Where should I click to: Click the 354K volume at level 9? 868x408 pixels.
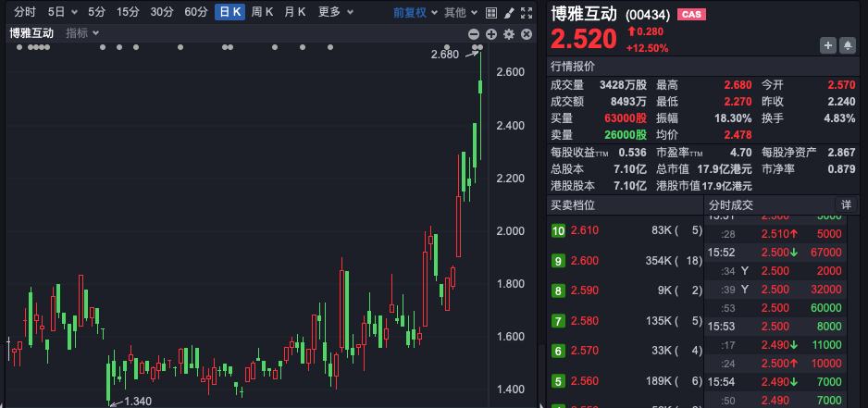[x=659, y=261]
